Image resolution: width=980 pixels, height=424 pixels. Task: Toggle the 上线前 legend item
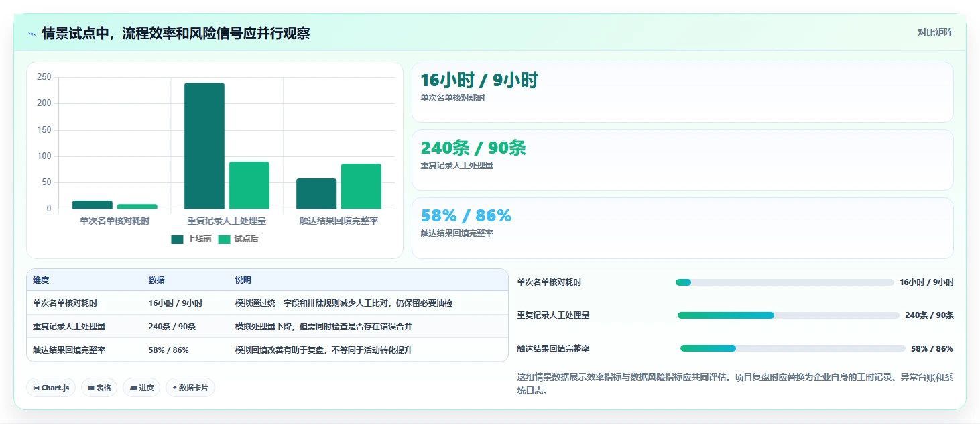pos(191,239)
